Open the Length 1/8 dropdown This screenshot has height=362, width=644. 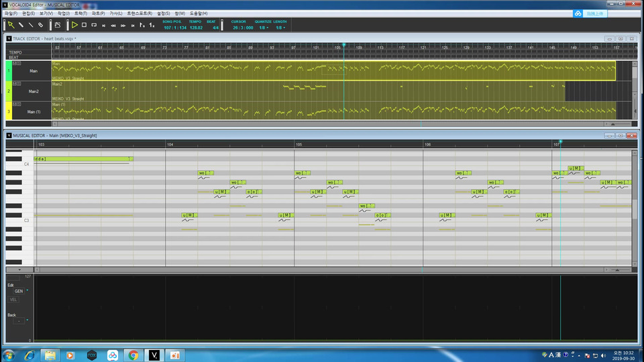280,28
